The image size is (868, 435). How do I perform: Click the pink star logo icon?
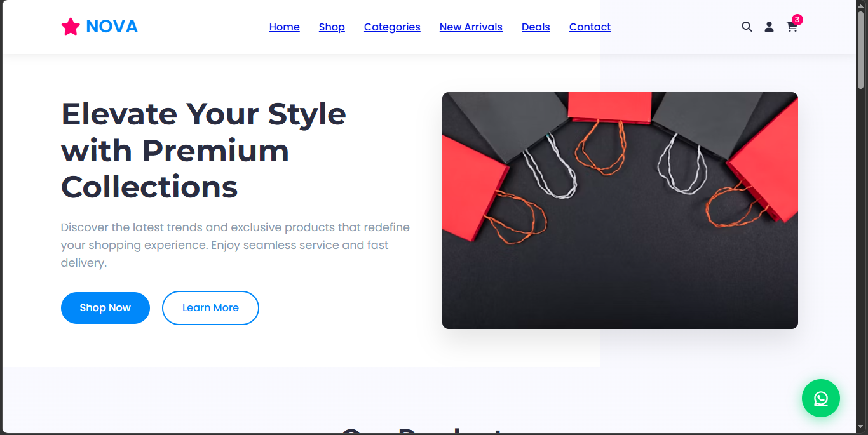[x=70, y=27]
